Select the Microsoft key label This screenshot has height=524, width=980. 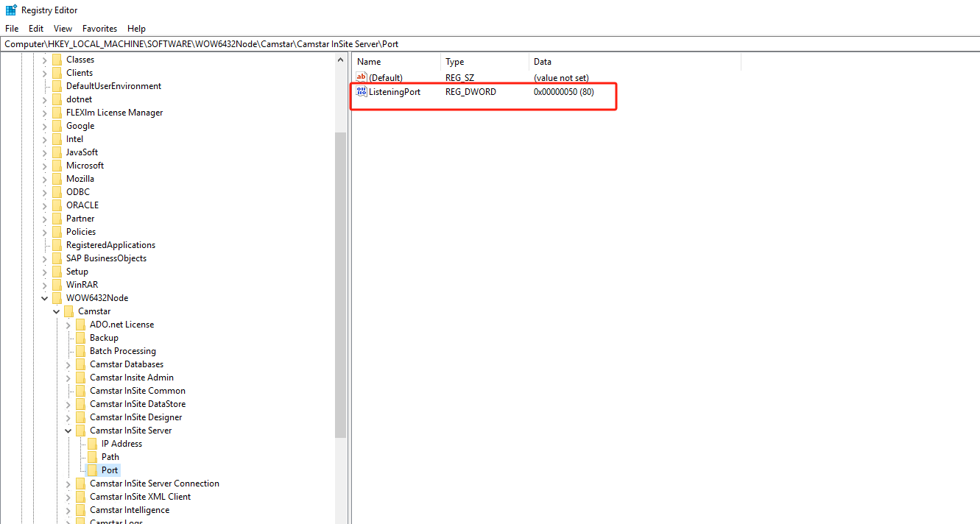85,166
